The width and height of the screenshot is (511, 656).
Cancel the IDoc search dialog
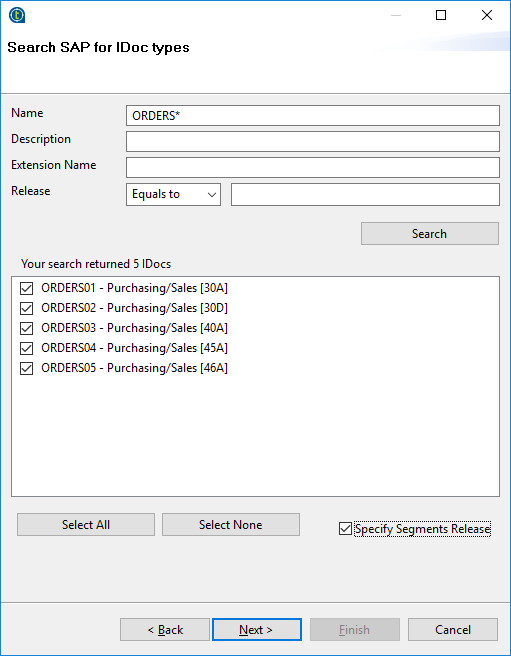point(453,630)
